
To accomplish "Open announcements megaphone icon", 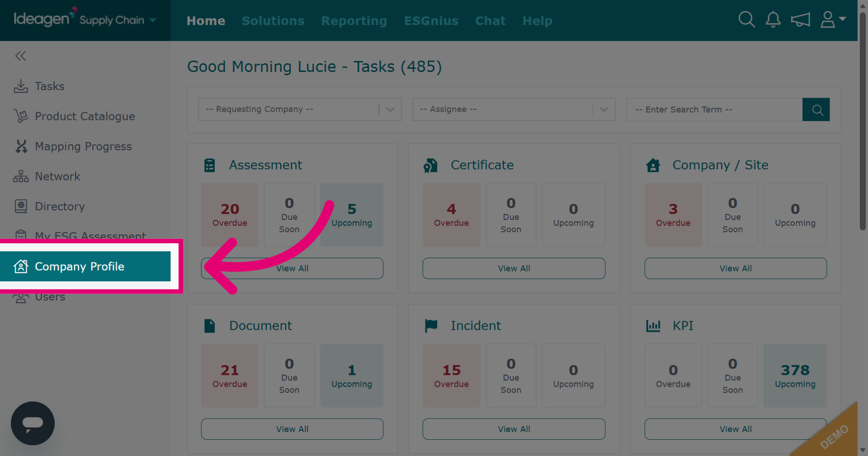I will point(800,19).
